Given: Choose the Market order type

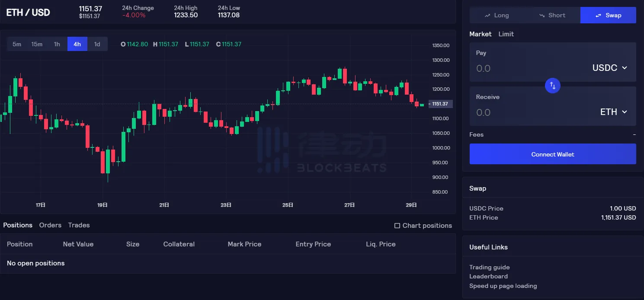Looking at the screenshot, I should pyautogui.click(x=480, y=34).
